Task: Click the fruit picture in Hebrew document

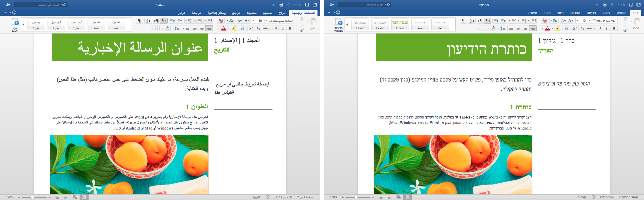Action: pyautogui.click(x=453, y=164)
